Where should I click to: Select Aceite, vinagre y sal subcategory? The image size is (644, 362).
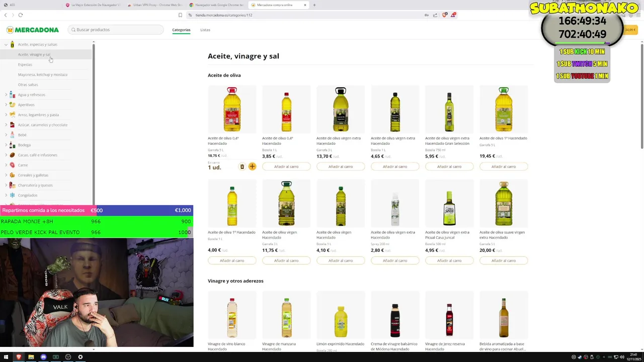coord(34,54)
